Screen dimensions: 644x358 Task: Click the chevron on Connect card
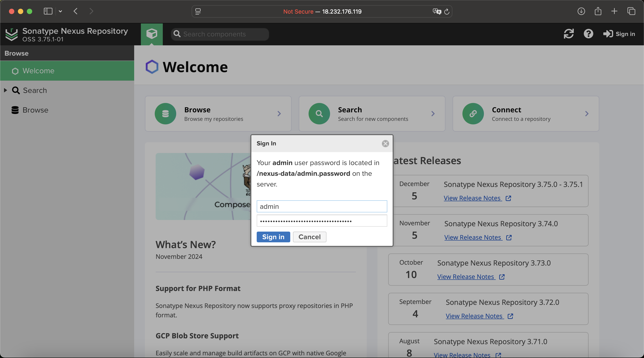[x=587, y=114]
